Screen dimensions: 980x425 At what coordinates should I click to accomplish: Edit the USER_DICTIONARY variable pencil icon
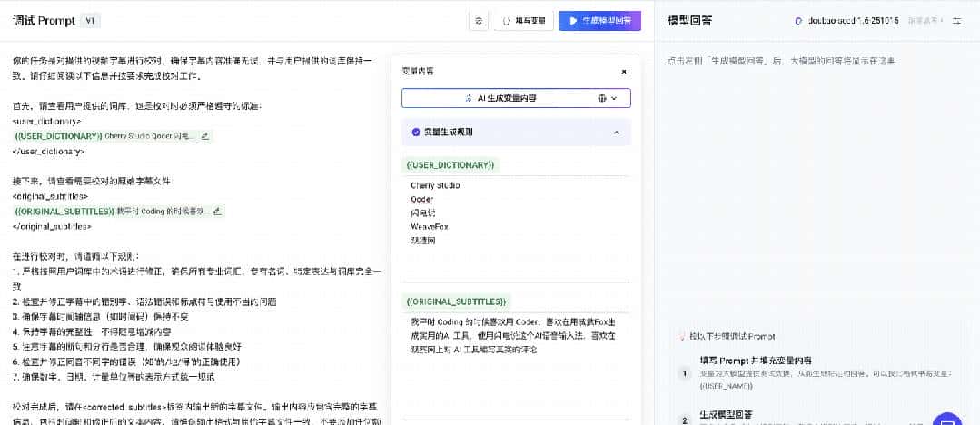(x=204, y=136)
